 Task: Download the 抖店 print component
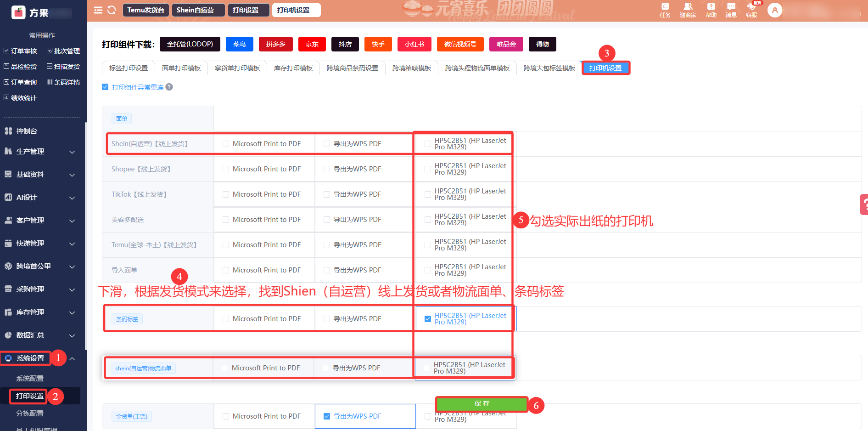345,44
